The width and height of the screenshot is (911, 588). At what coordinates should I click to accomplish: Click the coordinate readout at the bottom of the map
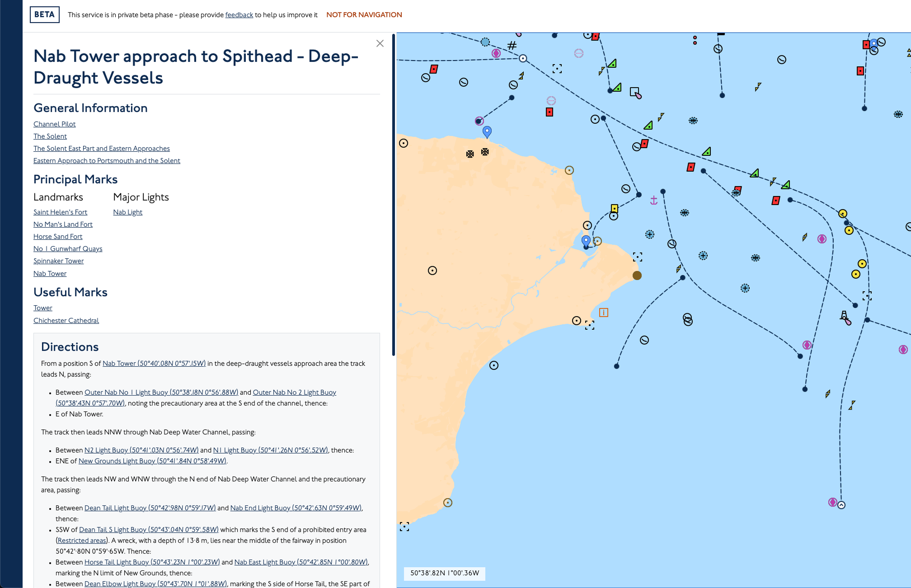444,573
